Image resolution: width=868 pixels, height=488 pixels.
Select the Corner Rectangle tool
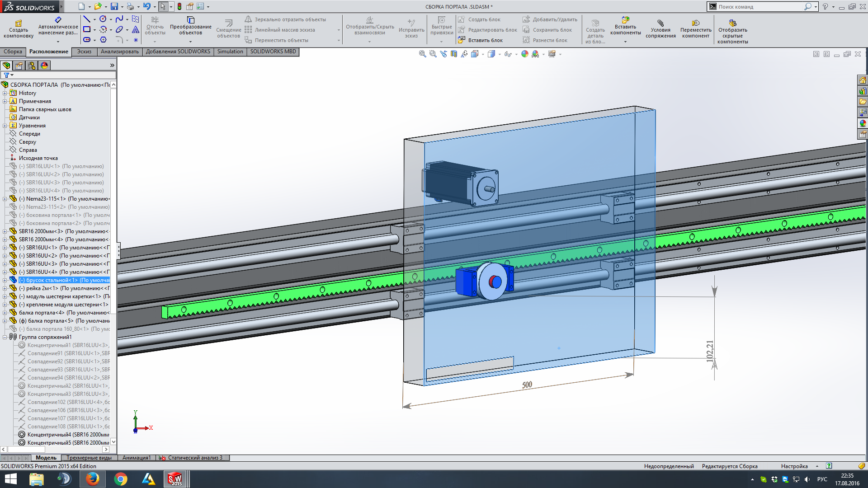[87, 29]
